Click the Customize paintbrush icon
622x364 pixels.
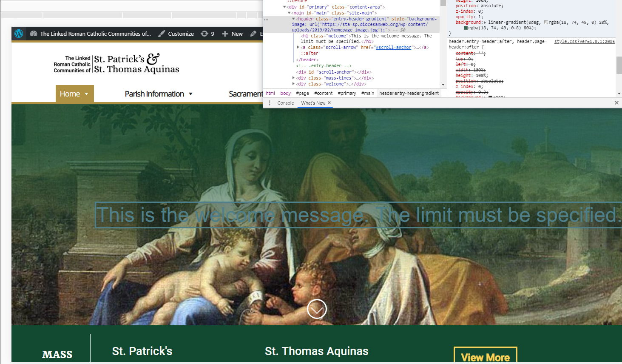pyautogui.click(x=162, y=34)
